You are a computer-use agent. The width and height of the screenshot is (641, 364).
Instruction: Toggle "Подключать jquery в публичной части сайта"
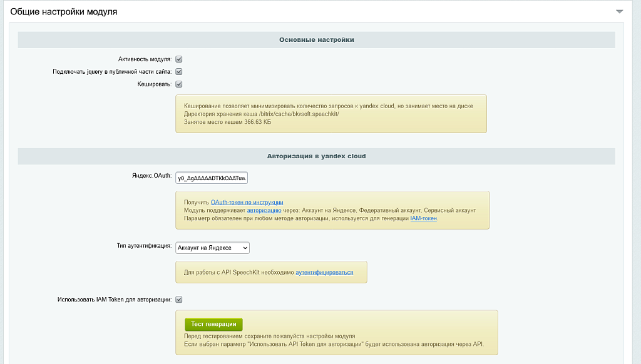pos(179,71)
